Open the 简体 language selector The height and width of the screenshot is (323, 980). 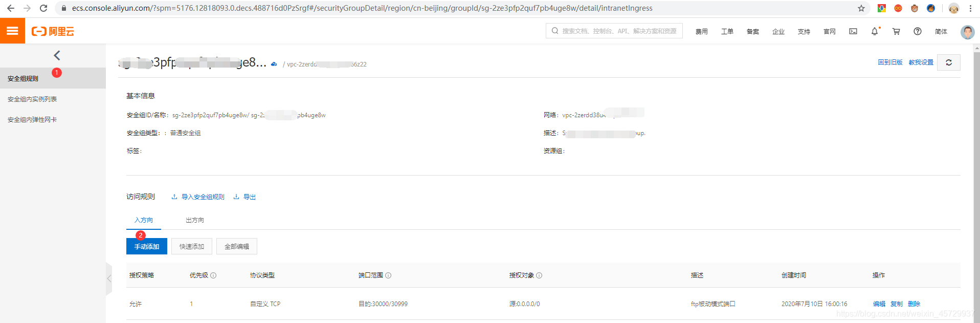[941, 32]
